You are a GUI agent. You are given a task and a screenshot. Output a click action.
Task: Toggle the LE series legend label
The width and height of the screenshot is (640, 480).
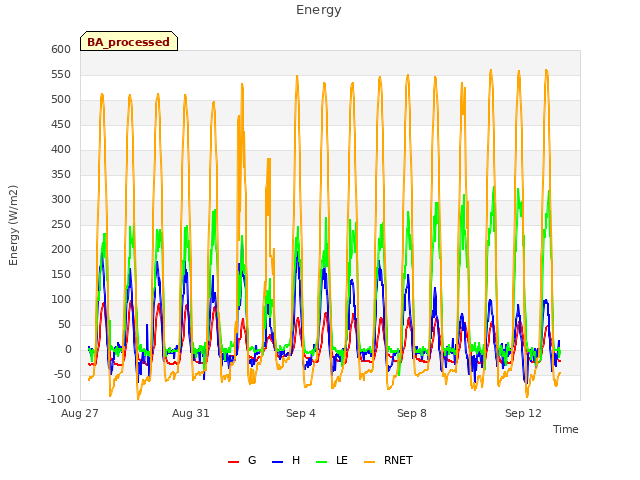(342, 460)
